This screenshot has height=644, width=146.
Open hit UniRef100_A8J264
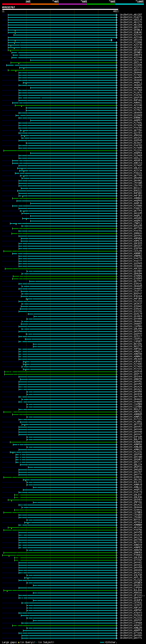point(131,25)
